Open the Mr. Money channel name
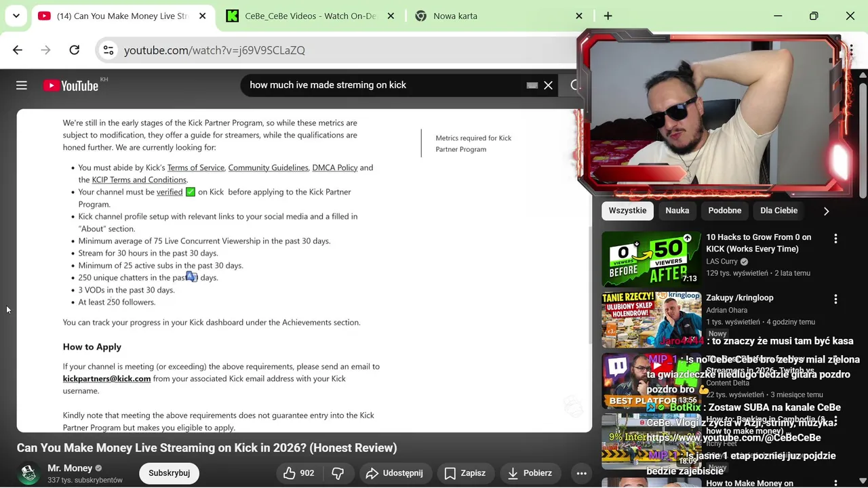Viewport: 868px width, 488px height. (70, 468)
